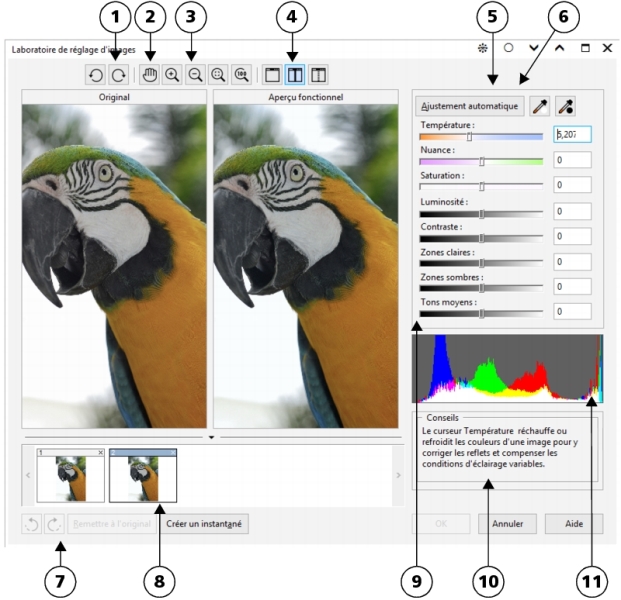Select the Pan hand tool
The image size is (621, 600).
pos(150,75)
